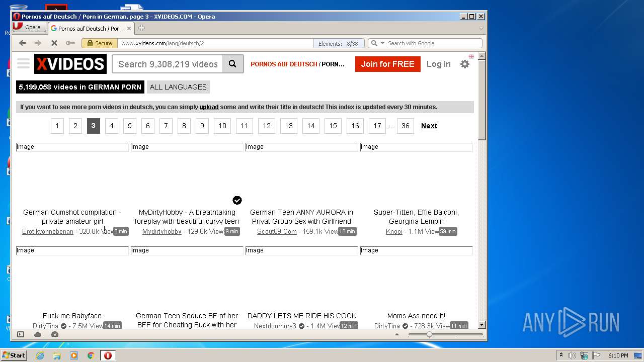This screenshot has height=362, width=644.
Task: Click the site video search box
Action: point(168,64)
